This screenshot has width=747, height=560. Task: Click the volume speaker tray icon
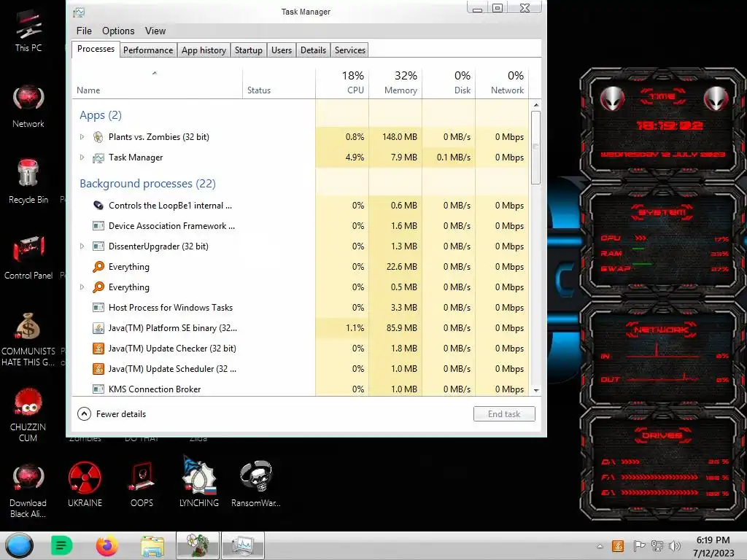(675, 546)
